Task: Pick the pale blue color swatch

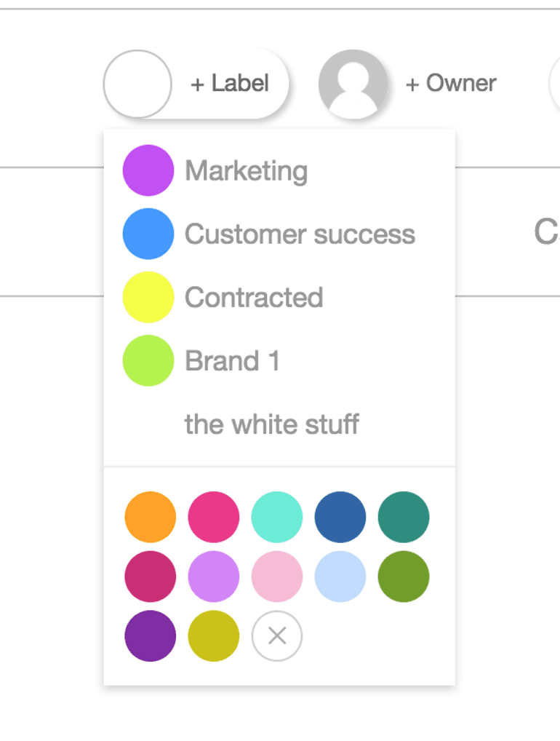Action: click(340, 576)
